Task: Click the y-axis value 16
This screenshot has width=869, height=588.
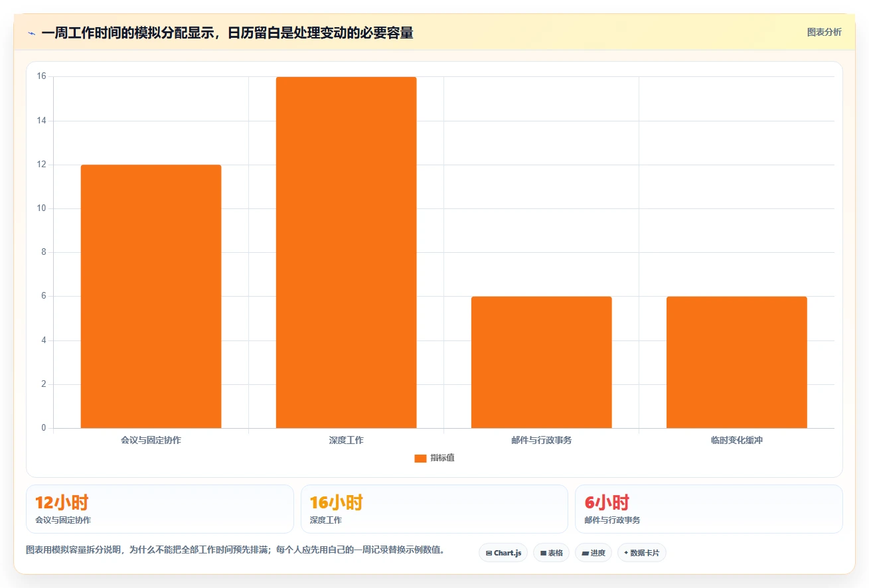Action: coord(42,76)
